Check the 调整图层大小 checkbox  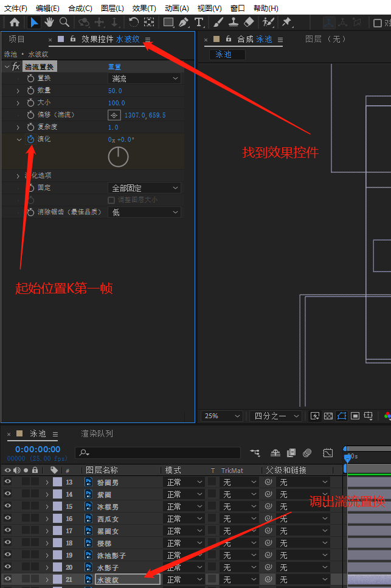[x=111, y=200]
